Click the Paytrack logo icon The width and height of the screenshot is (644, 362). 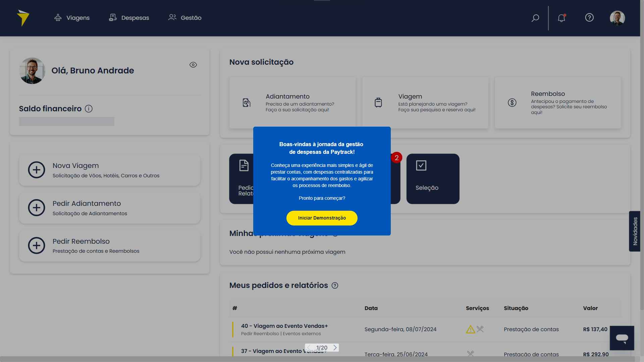pyautogui.click(x=23, y=18)
